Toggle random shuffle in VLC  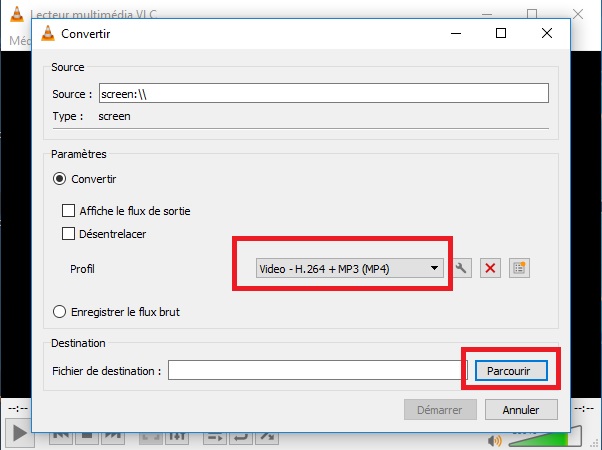point(267,436)
